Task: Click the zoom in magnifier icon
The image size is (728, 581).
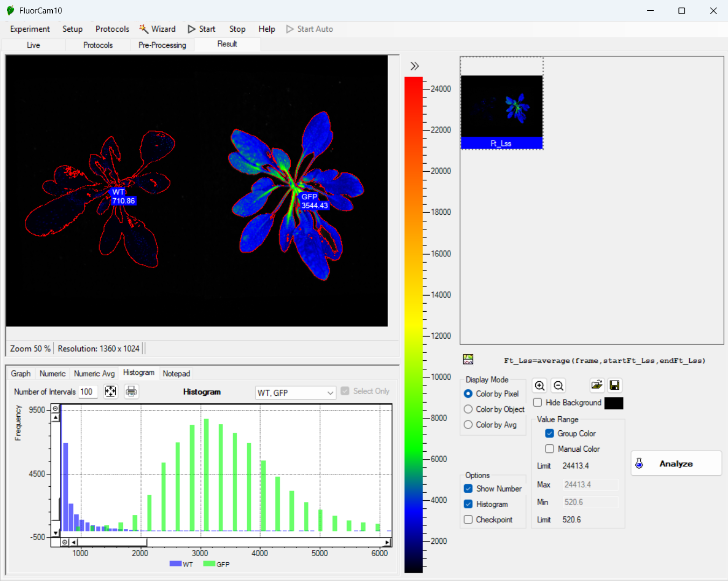Action: tap(540, 386)
